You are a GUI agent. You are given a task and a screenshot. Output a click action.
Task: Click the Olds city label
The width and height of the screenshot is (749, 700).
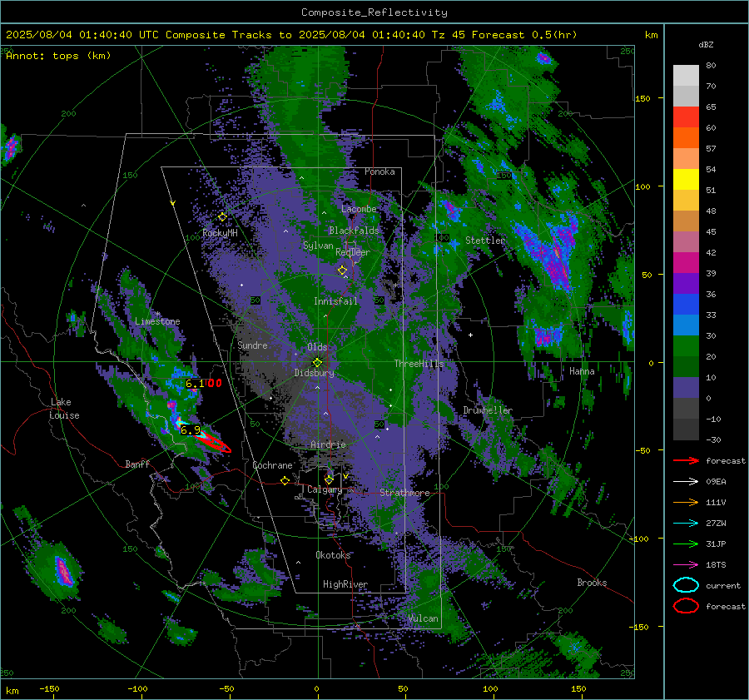[317, 347]
